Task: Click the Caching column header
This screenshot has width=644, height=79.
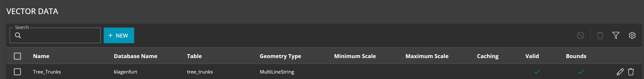Action: tap(488, 56)
